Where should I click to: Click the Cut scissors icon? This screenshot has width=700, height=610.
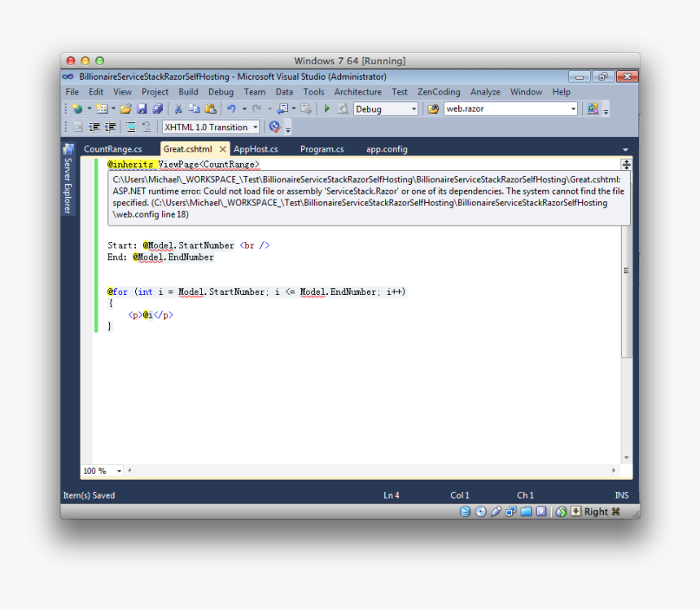coord(178,108)
